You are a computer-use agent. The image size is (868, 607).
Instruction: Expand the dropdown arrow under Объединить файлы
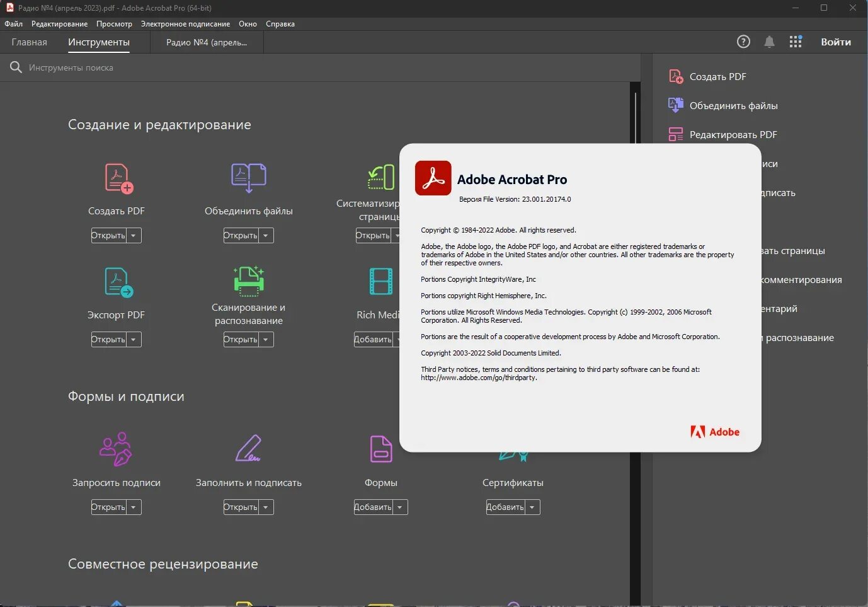tap(266, 236)
